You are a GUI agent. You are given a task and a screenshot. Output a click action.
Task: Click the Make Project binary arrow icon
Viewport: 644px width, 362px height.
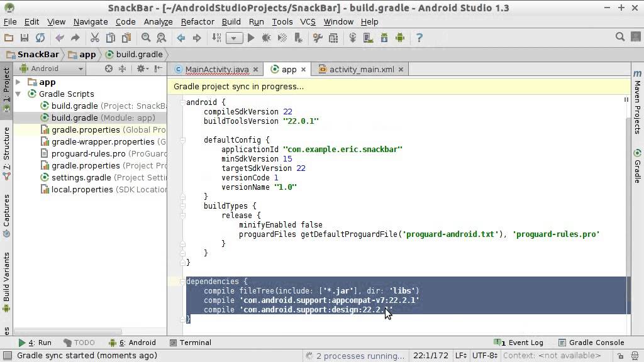point(216,38)
